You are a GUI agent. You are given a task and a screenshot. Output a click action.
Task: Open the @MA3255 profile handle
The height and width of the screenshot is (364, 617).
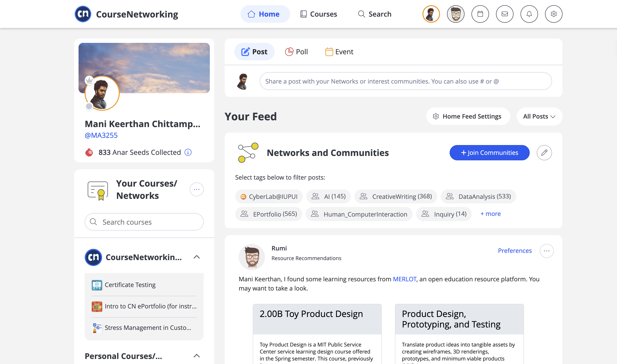tap(101, 135)
